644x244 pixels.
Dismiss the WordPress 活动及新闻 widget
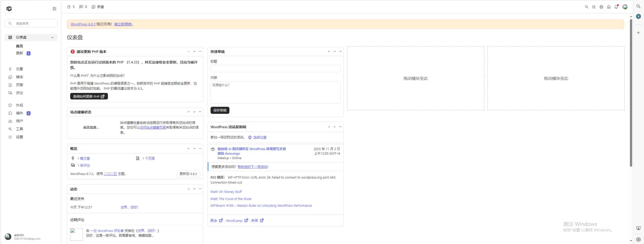(x=340, y=127)
